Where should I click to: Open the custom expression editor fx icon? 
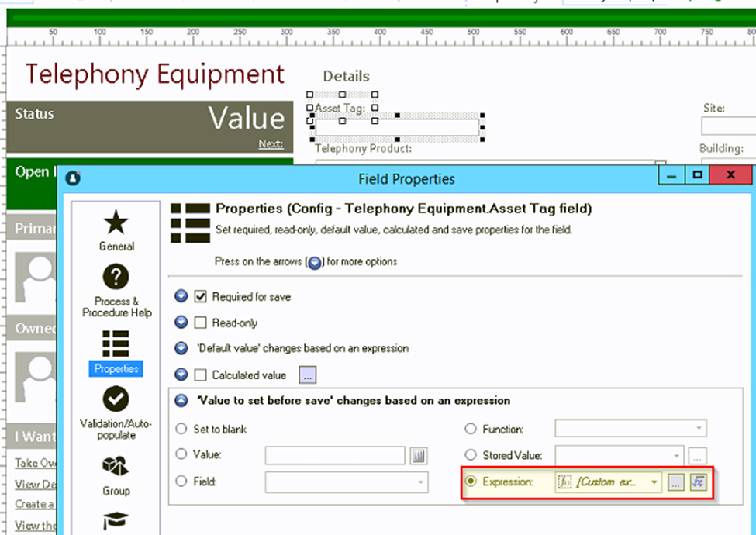pos(698,481)
